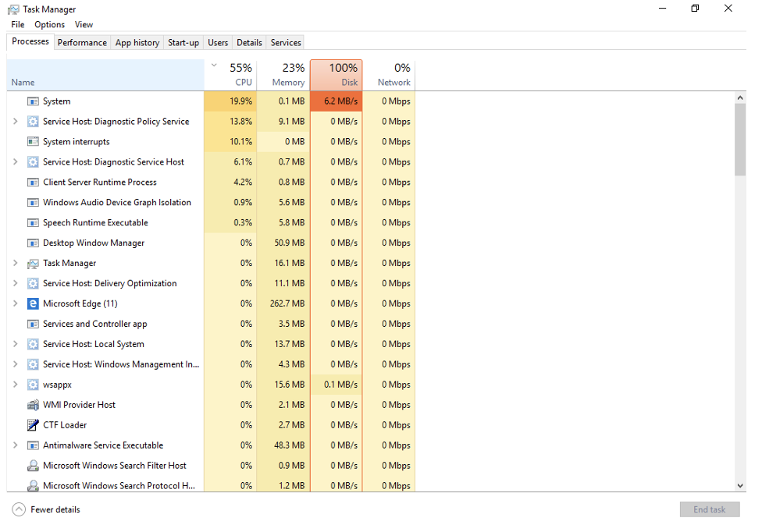762x532 pixels.
Task: Expand Antimalware Service Executable entry
Action: point(15,445)
